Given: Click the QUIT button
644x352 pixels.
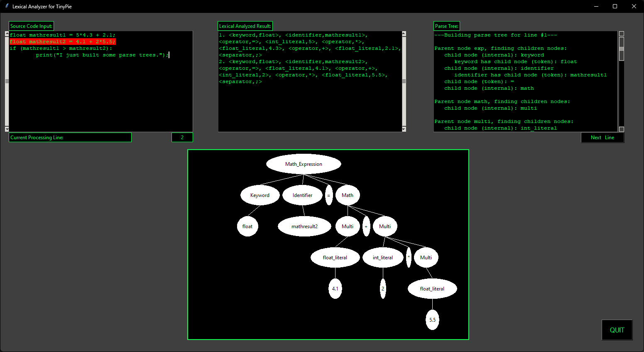Looking at the screenshot, I should [x=617, y=330].
